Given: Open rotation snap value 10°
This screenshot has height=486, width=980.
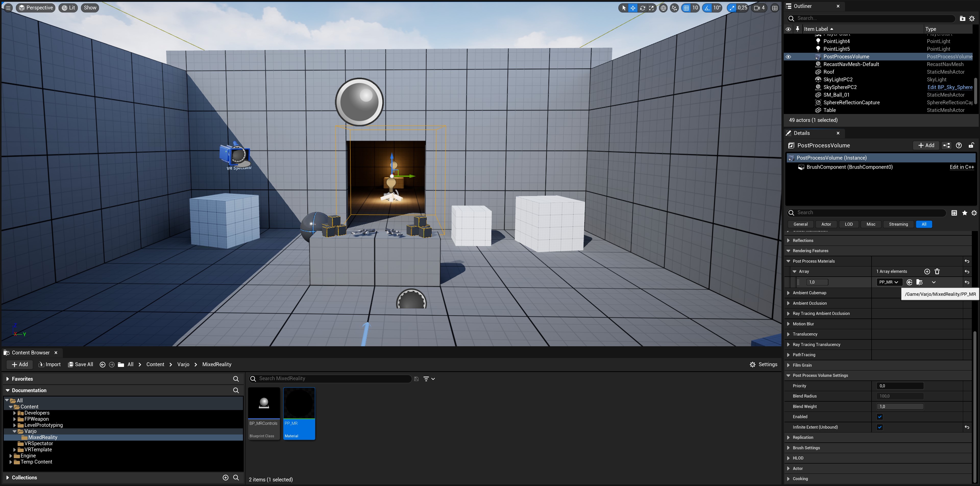Looking at the screenshot, I should coord(717,8).
